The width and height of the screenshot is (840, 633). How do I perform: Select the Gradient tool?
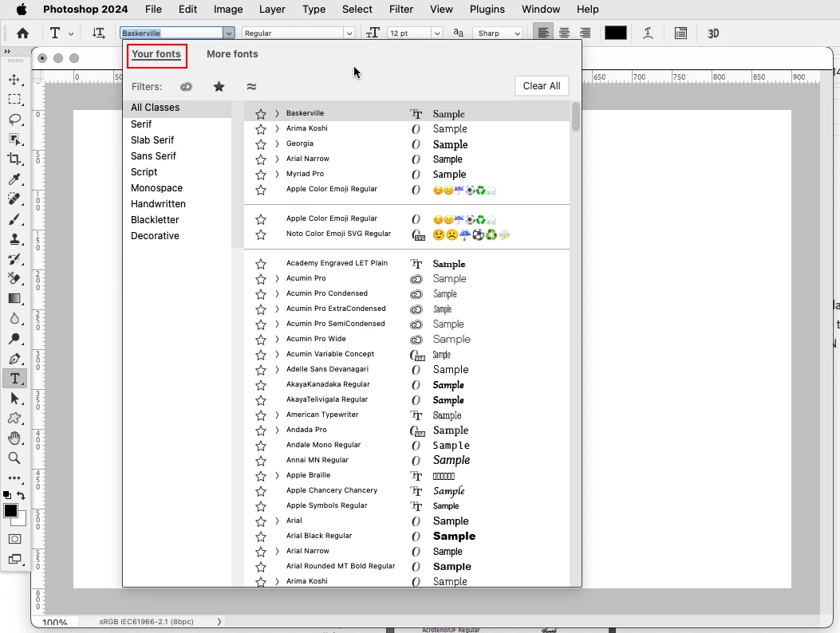click(x=14, y=299)
